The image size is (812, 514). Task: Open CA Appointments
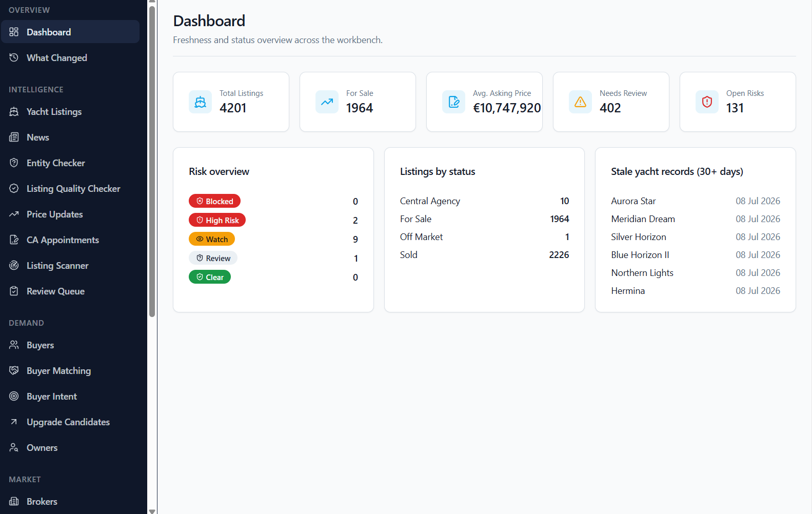coord(70,240)
